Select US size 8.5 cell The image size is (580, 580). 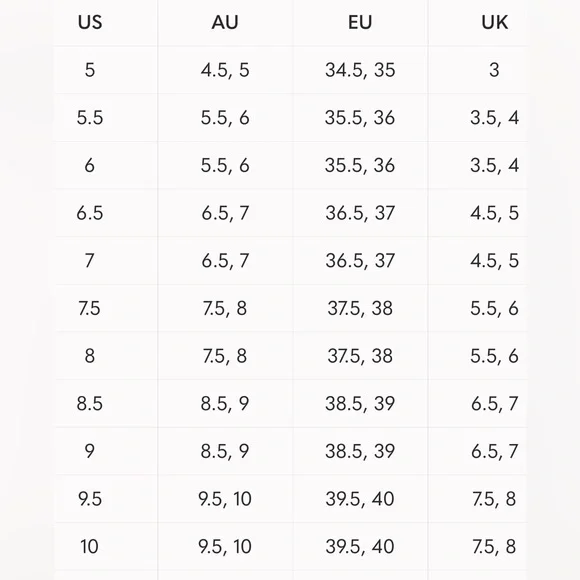(x=90, y=403)
